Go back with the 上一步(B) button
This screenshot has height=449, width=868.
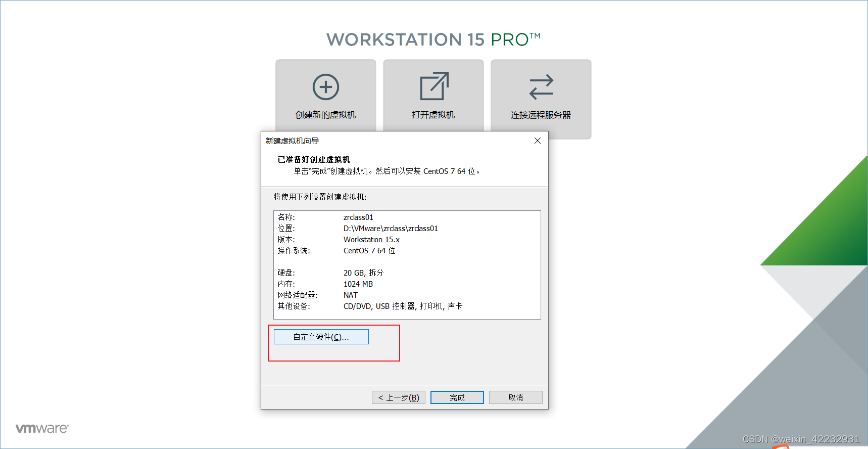399,397
